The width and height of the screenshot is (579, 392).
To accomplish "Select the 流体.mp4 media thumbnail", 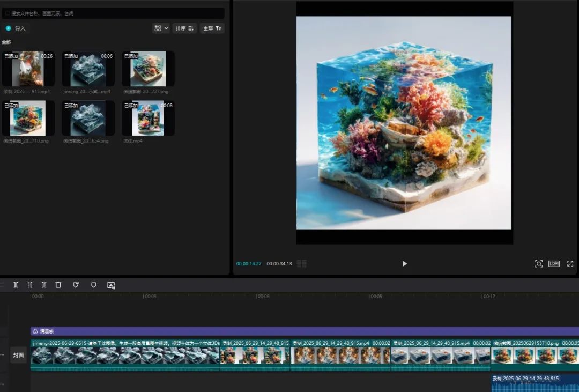I will pos(148,118).
